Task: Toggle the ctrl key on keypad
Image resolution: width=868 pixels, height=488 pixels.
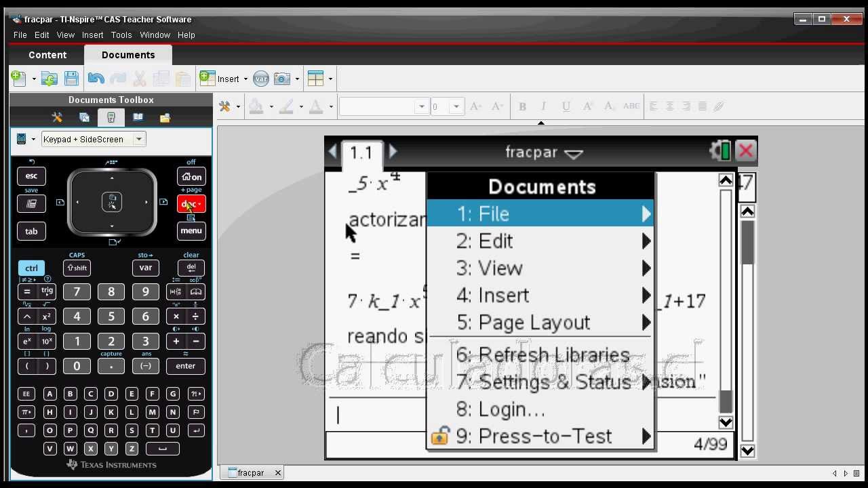Action: 31,268
